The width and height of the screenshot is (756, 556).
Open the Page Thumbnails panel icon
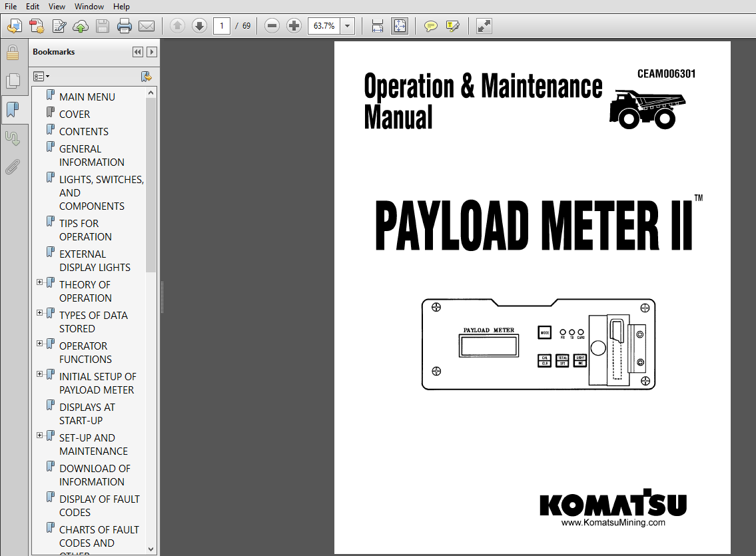13,81
